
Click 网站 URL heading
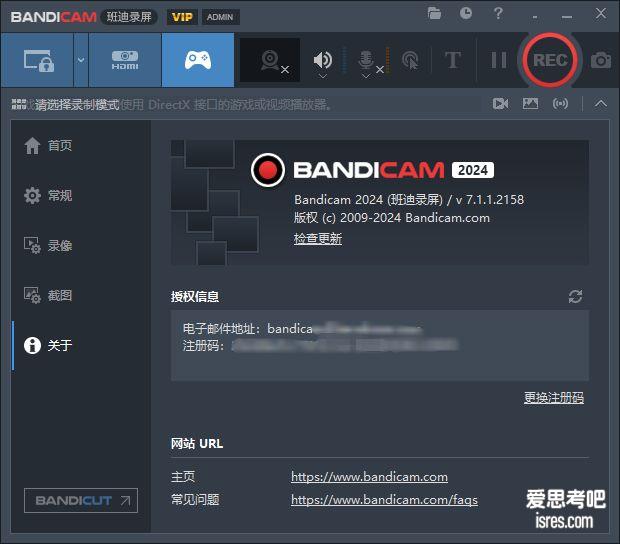tap(197, 443)
